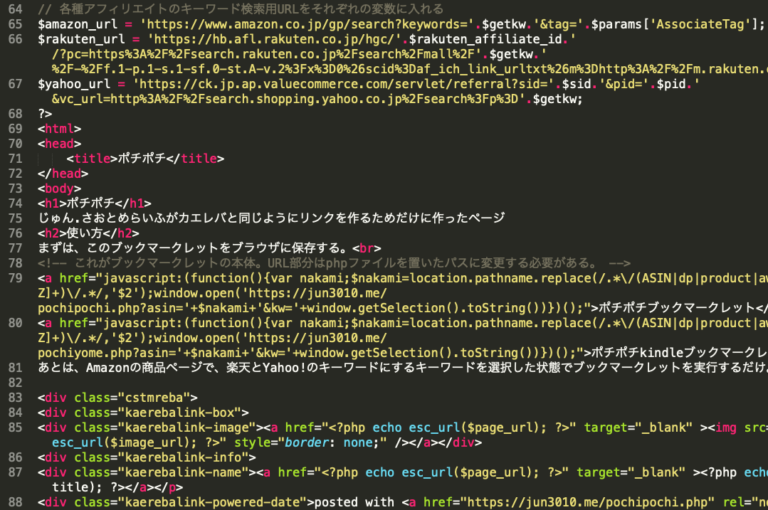This screenshot has width=768, height=510.
Task: Click the <h2>使い方 heading on line 76
Action: [70, 233]
